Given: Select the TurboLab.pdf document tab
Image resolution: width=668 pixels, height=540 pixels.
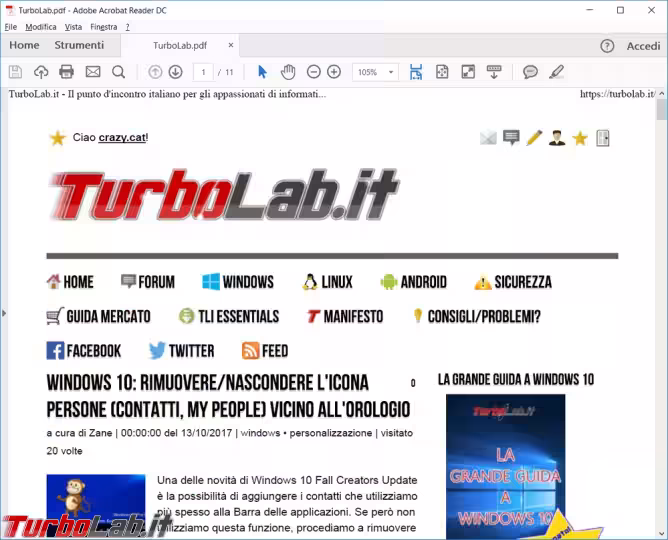Looking at the screenshot, I should point(180,46).
